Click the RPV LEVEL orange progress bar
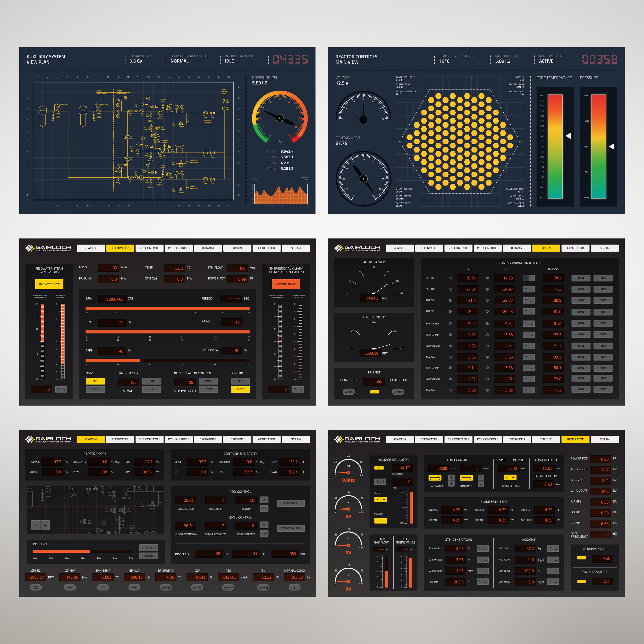This screenshot has width=644, height=644. (61, 551)
